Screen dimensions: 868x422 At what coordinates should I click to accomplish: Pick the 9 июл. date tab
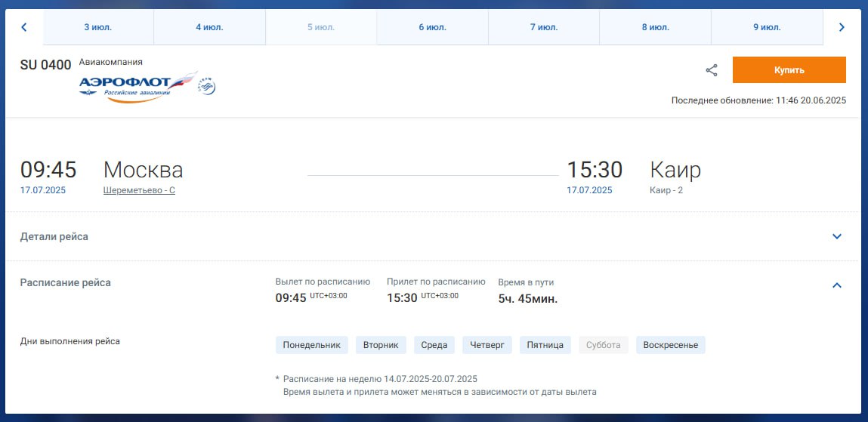click(767, 27)
